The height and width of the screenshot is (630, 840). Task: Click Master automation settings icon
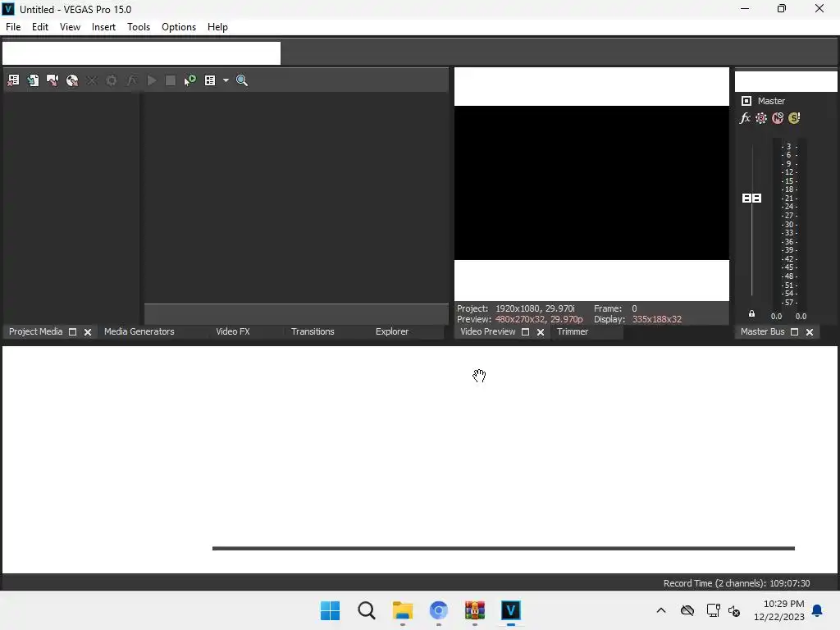point(761,118)
